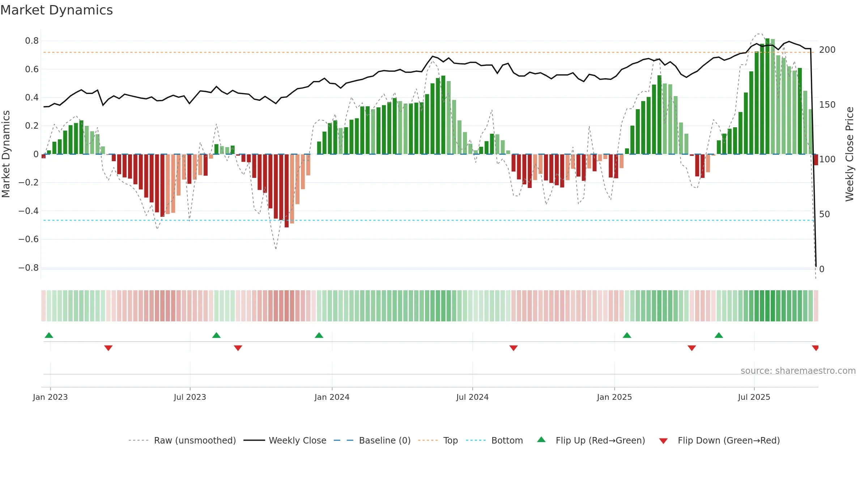This screenshot has width=868, height=488.
Task: Toggle the Baseline (0) legend entry
Action: click(385, 440)
